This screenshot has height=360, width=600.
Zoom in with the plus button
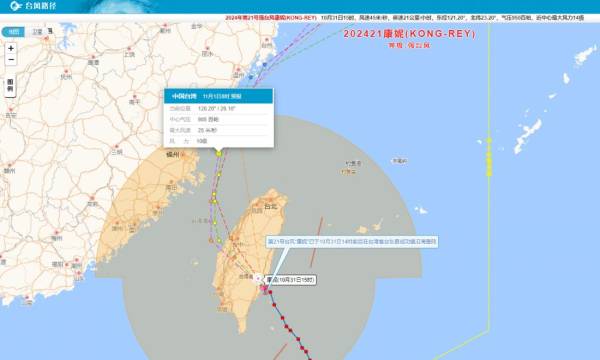(11, 48)
